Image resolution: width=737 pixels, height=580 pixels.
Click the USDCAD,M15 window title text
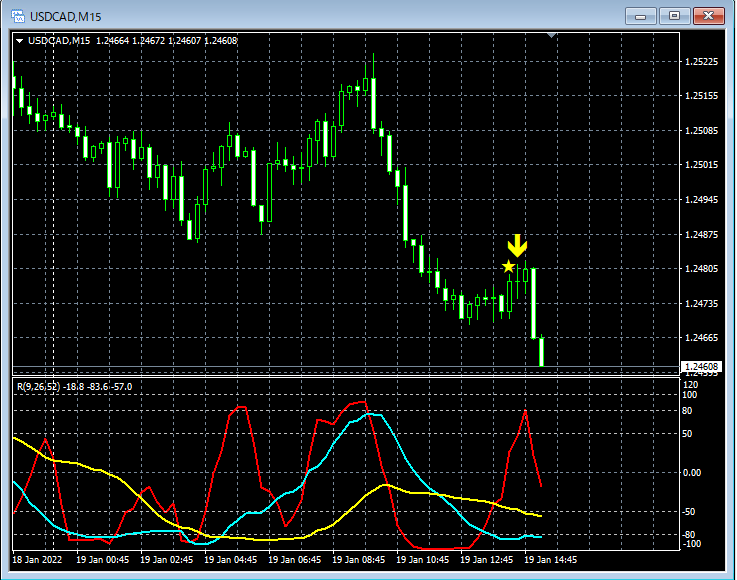point(66,17)
